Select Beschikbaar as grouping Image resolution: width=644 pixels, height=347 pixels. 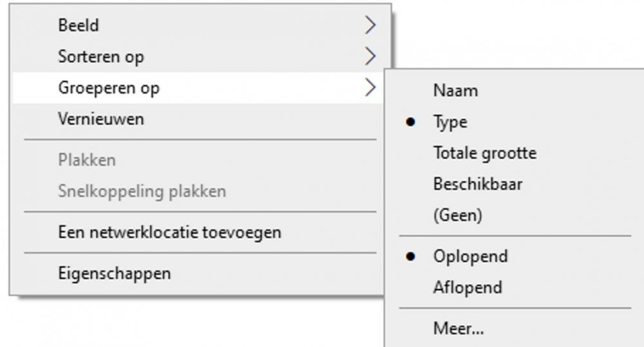pos(477,184)
